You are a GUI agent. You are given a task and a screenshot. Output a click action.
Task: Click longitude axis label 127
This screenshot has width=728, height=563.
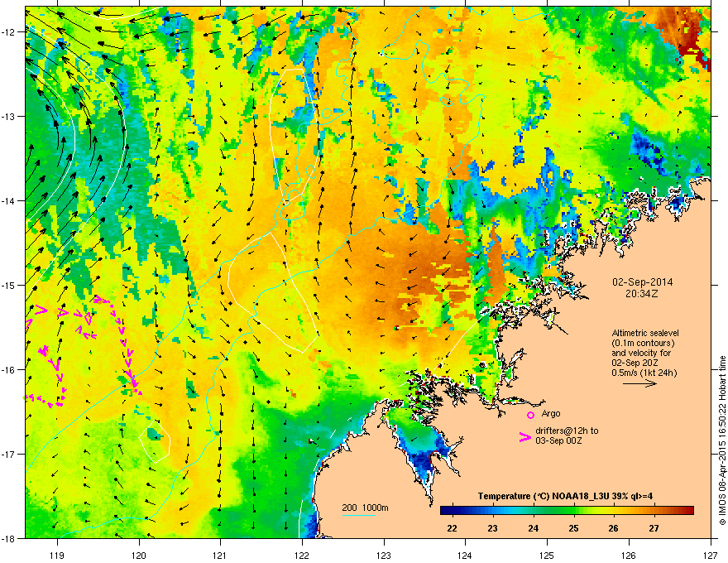[711, 555]
